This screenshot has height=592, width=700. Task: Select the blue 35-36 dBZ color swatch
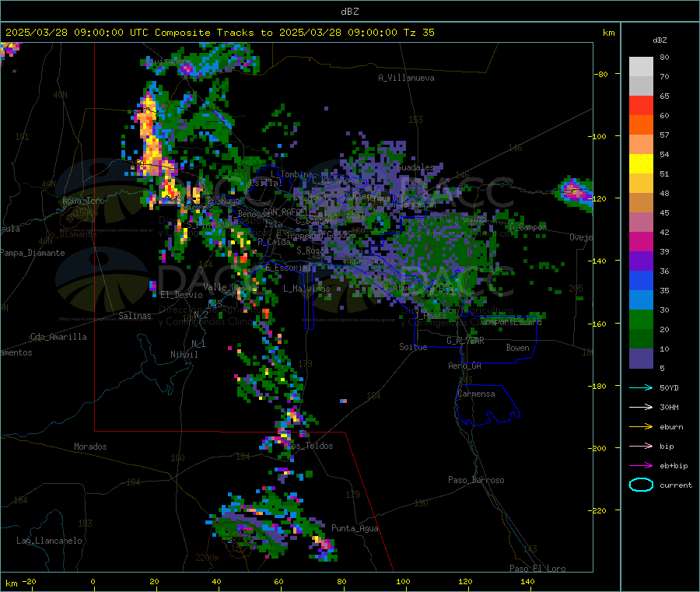[641, 280]
